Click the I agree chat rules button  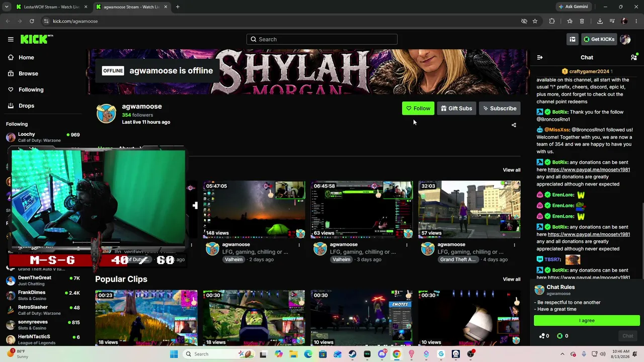coord(587,320)
